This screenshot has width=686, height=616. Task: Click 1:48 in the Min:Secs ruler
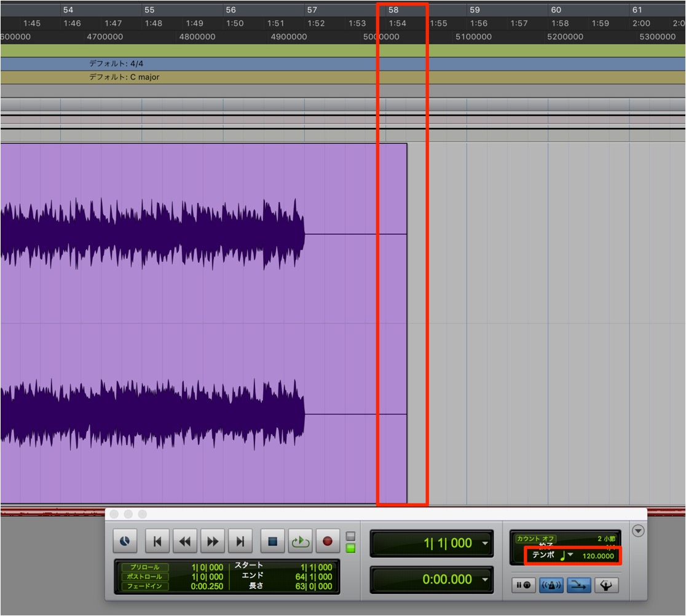(x=154, y=23)
